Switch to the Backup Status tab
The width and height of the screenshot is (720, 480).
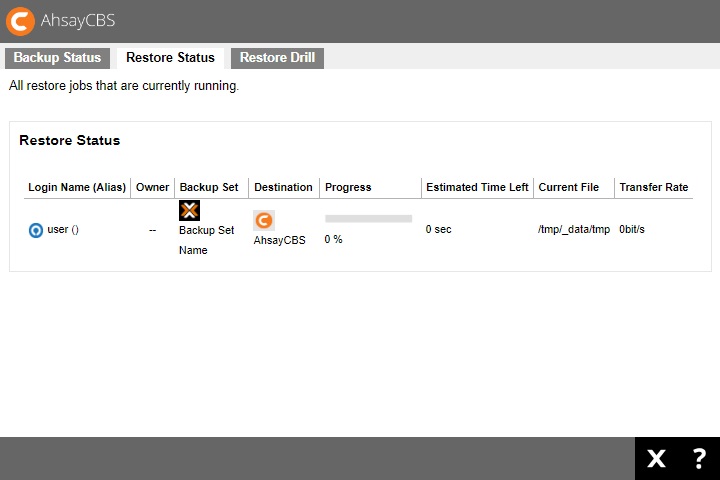(57, 58)
